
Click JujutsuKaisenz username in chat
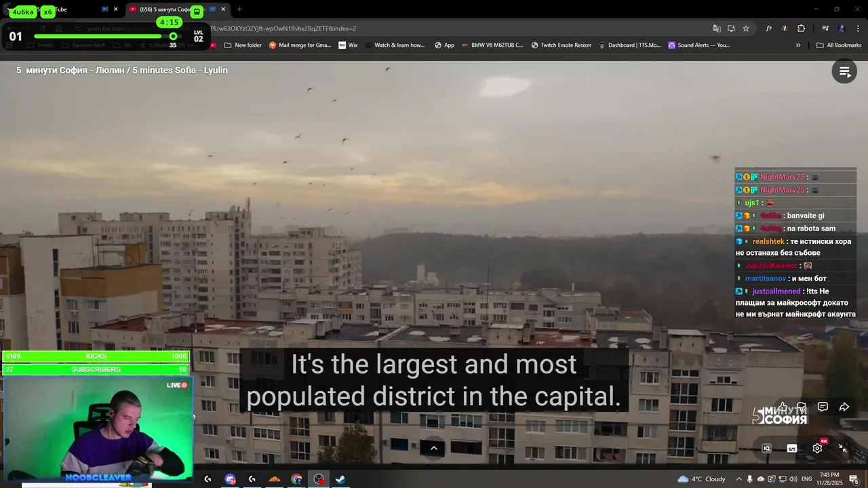772,266
